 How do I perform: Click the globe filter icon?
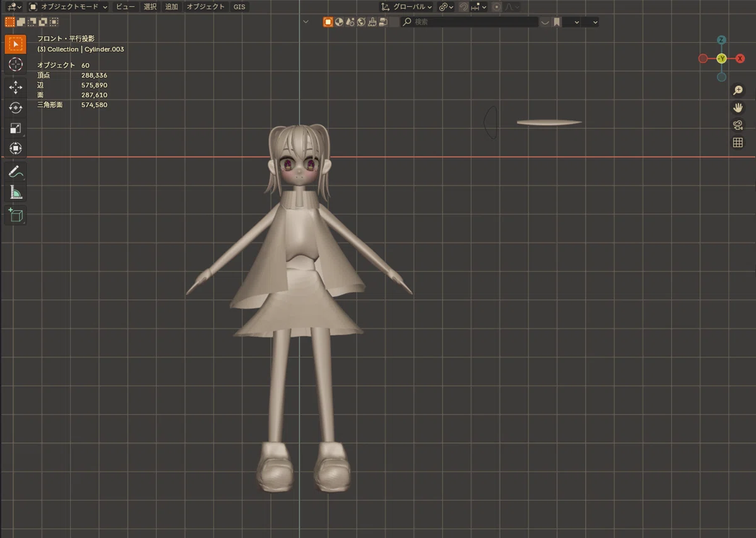(361, 21)
